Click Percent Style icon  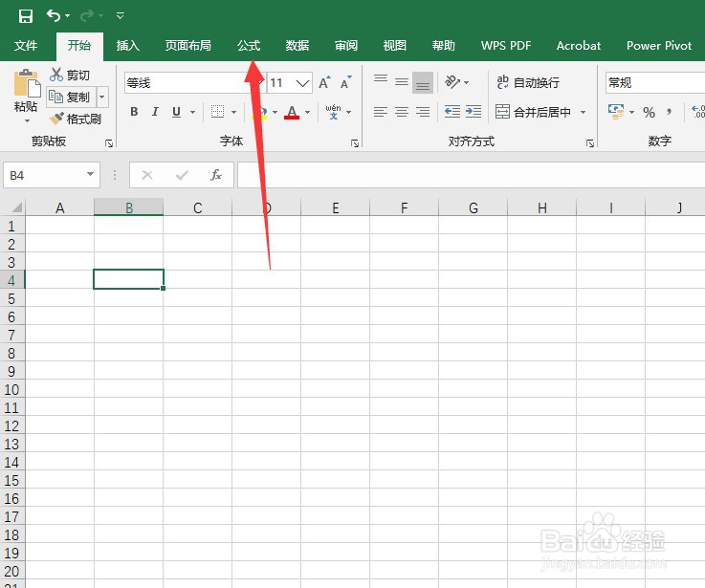[649, 112]
